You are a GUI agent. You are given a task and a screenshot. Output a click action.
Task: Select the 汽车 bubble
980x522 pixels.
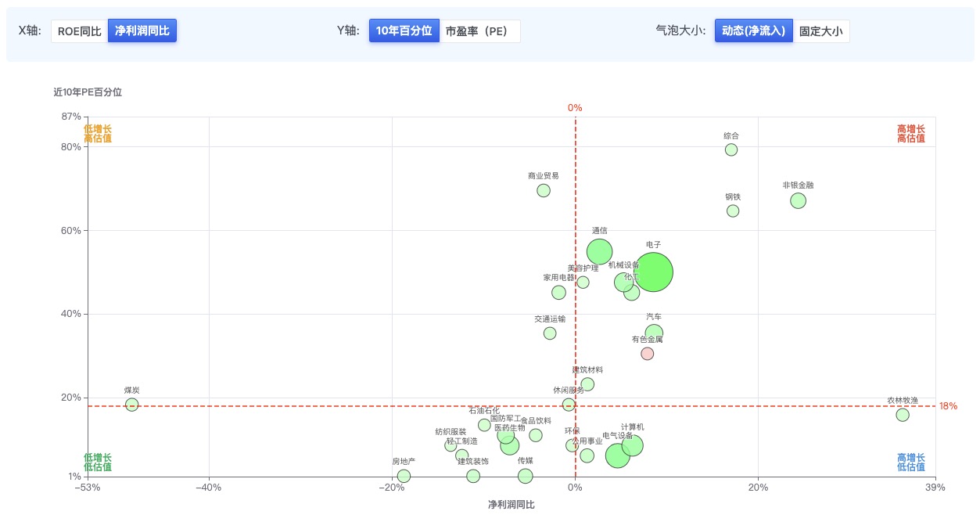click(x=654, y=333)
